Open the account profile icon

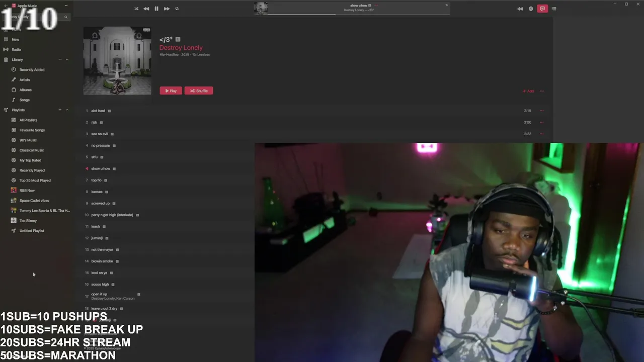pyautogui.click(x=531, y=9)
